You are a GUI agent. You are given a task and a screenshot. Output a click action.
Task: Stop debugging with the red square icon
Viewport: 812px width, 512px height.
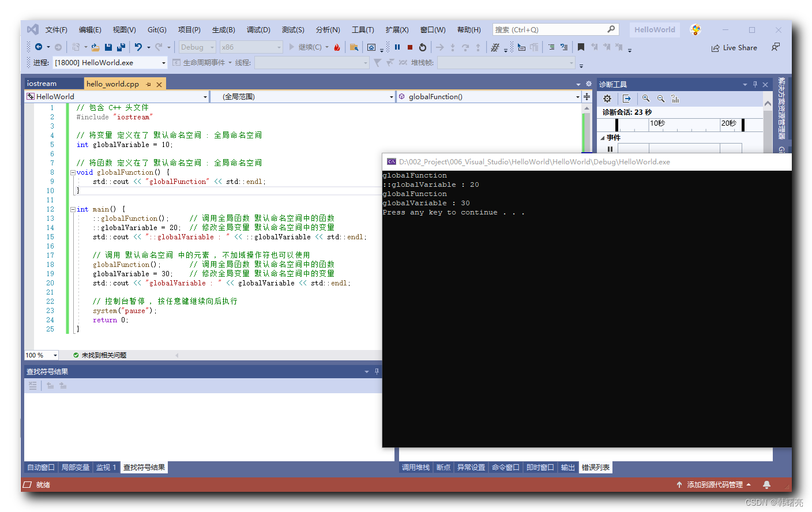pos(410,47)
